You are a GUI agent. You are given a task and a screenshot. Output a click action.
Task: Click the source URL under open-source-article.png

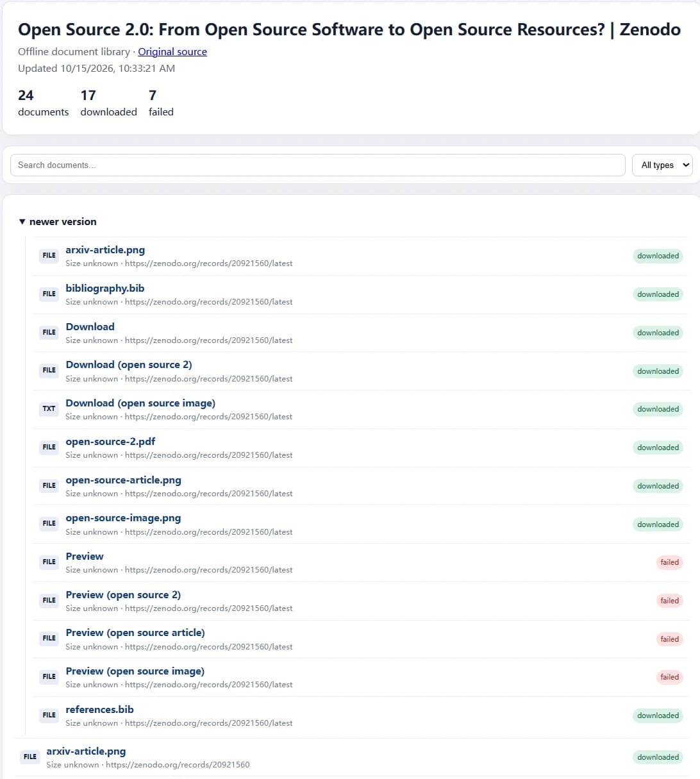click(x=208, y=494)
